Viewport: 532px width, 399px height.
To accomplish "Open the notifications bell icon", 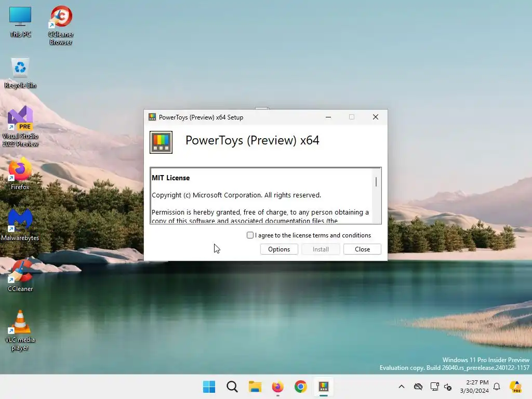I will click(x=497, y=387).
